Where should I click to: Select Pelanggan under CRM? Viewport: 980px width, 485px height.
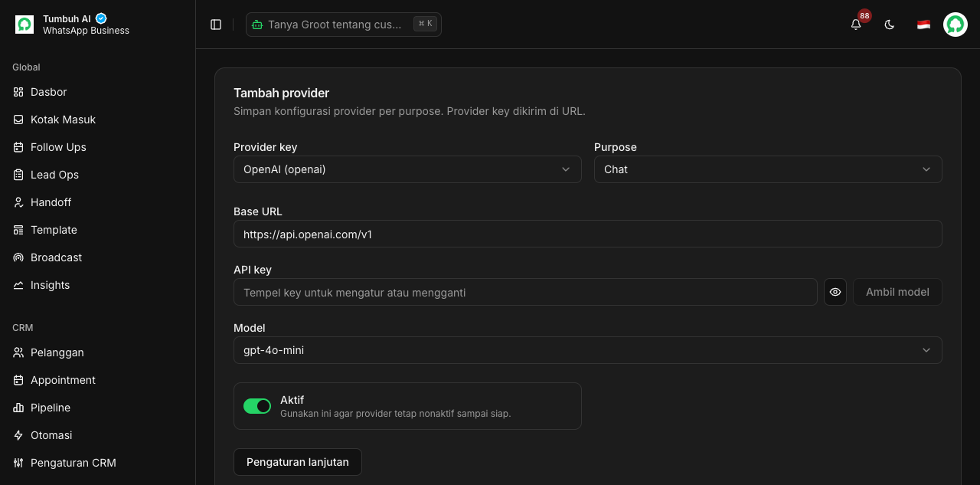tap(98, 352)
